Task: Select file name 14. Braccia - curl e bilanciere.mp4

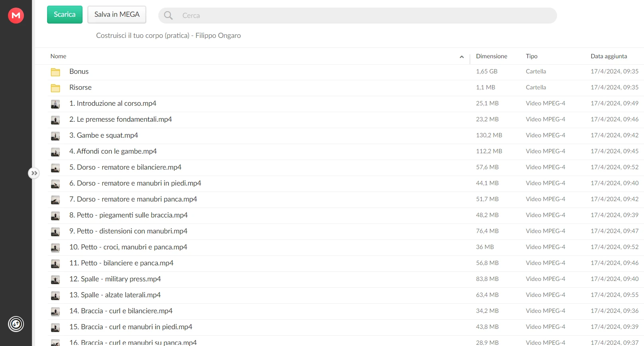Action: pyautogui.click(x=121, y=311)
